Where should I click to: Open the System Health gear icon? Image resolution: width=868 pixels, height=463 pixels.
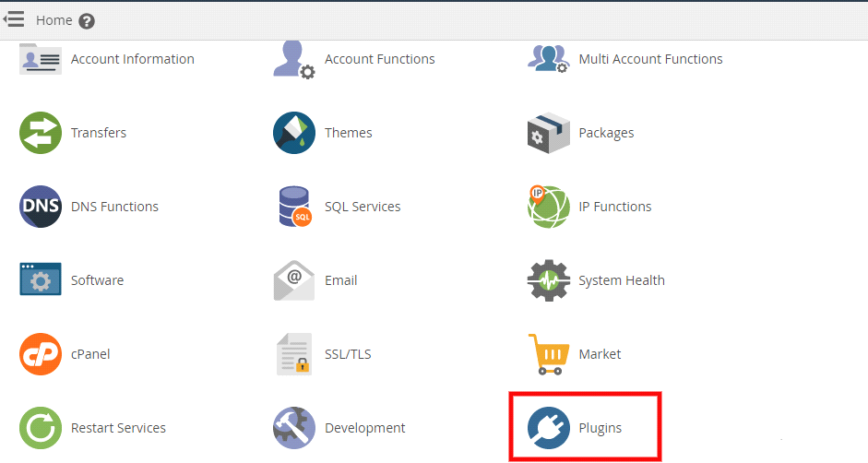coord(548,280)
